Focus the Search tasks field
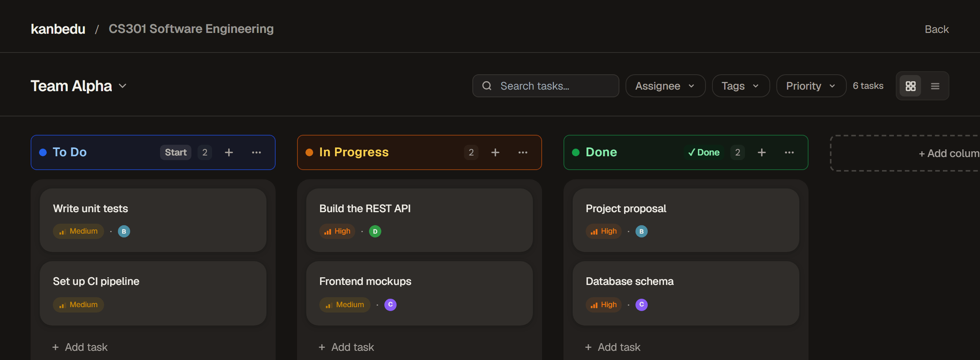 [546, 86]
